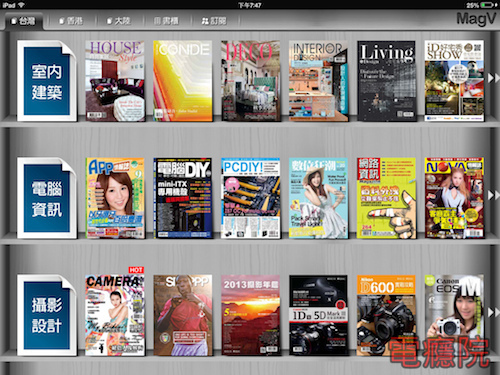Open the 香港 tab

71,21
